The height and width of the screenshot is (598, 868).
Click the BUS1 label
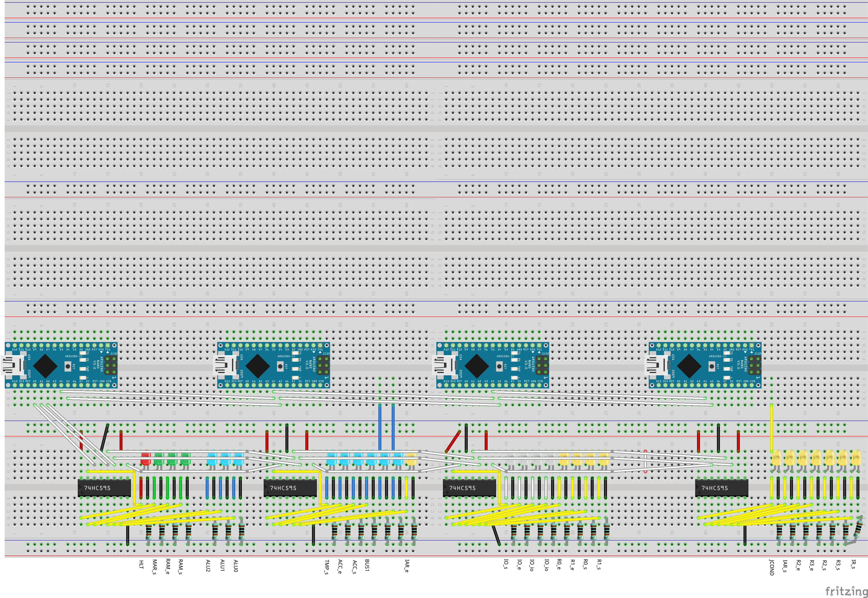click(367, 566)
